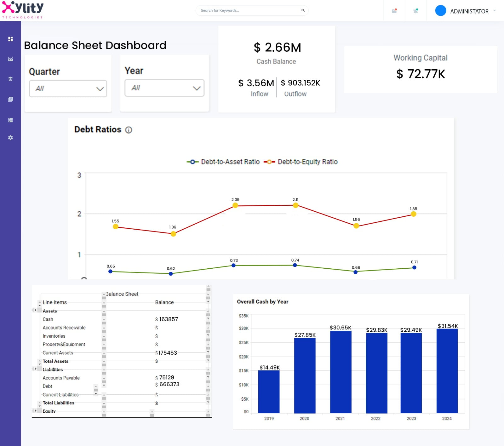Click the 0.71 debt-to-asset data point
504x446 pixels.
coord(414,267)
